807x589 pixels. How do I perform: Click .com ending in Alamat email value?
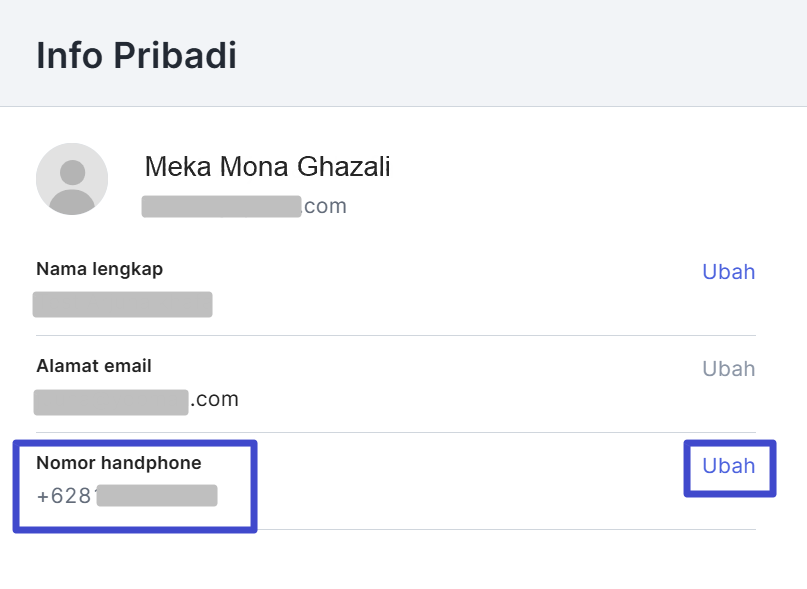tap(215, 400)
